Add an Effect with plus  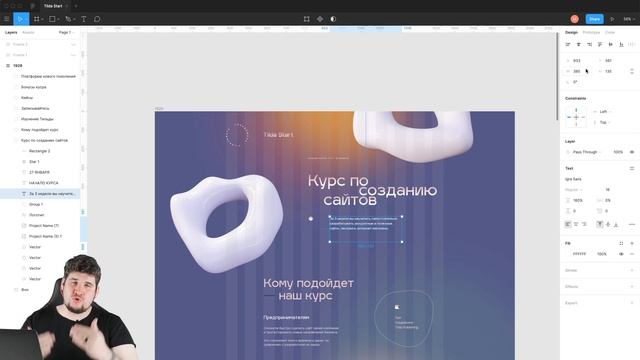pos(632,287)
